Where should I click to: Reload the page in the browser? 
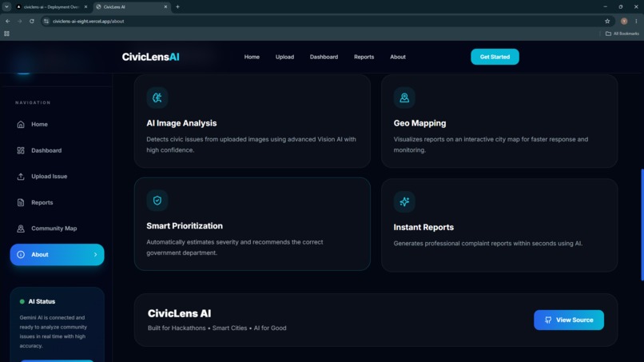32,22
